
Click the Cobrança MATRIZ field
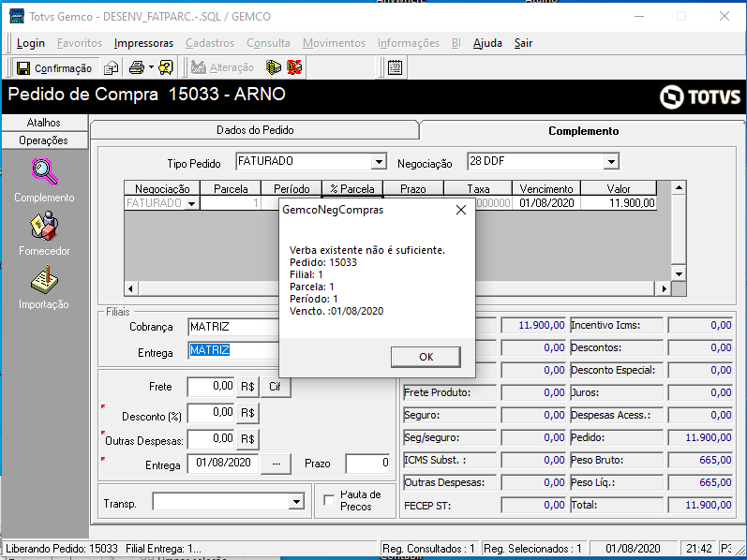pos(233,327)
